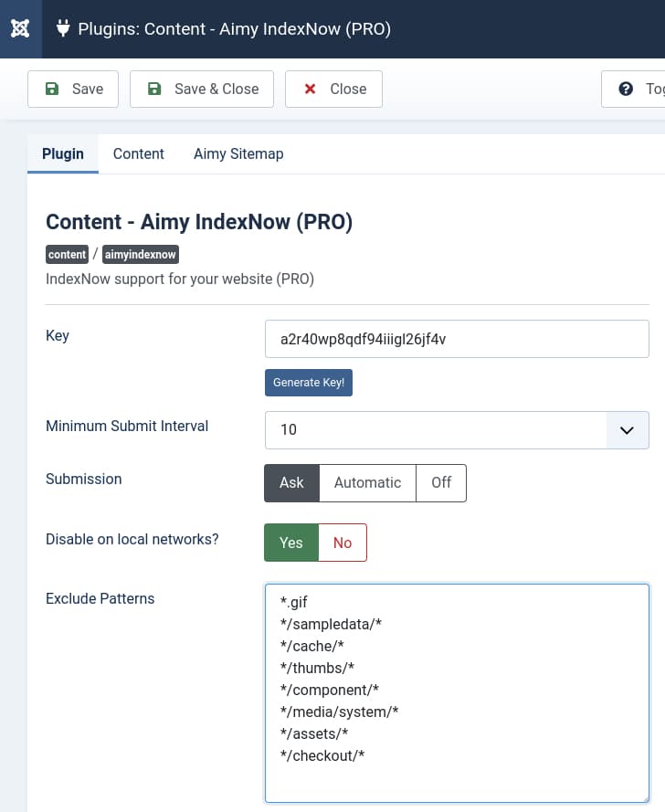
Task: Save the plugin settings
Action: pos(73,90)
